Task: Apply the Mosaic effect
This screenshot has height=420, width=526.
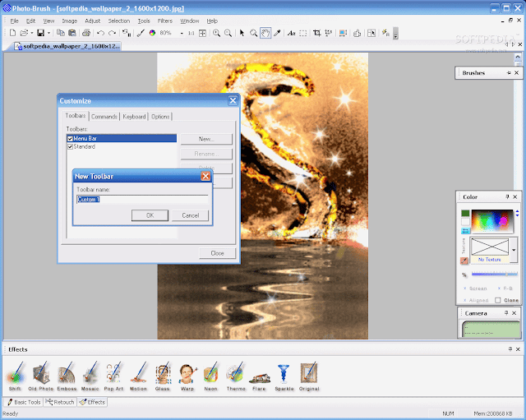Action: [90, 376]
